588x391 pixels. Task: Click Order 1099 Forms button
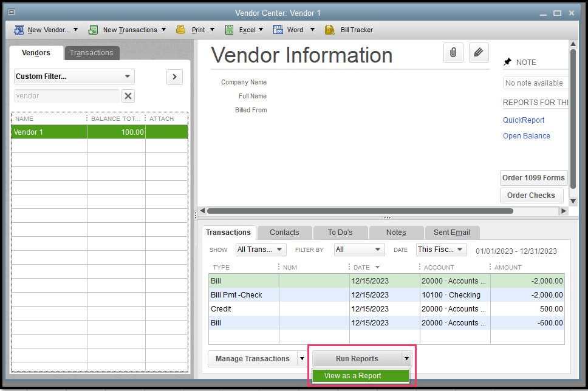pyautogui.click(x=533, y=178)
